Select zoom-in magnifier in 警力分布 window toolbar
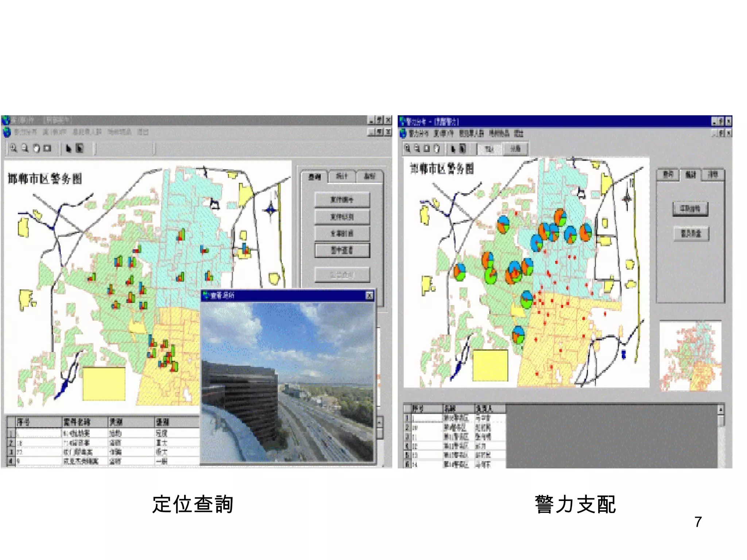Viewport: 747px width, 560px height. pos(408,148)
